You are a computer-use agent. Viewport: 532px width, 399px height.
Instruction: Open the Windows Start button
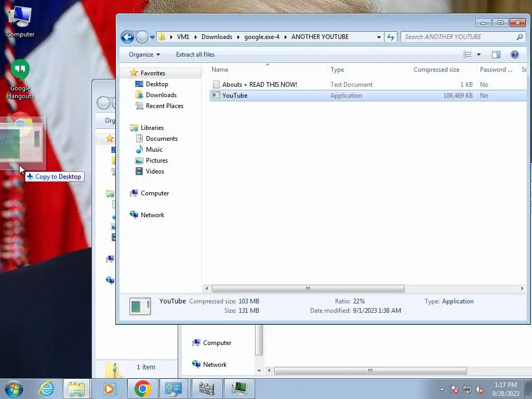coord(14,389)
